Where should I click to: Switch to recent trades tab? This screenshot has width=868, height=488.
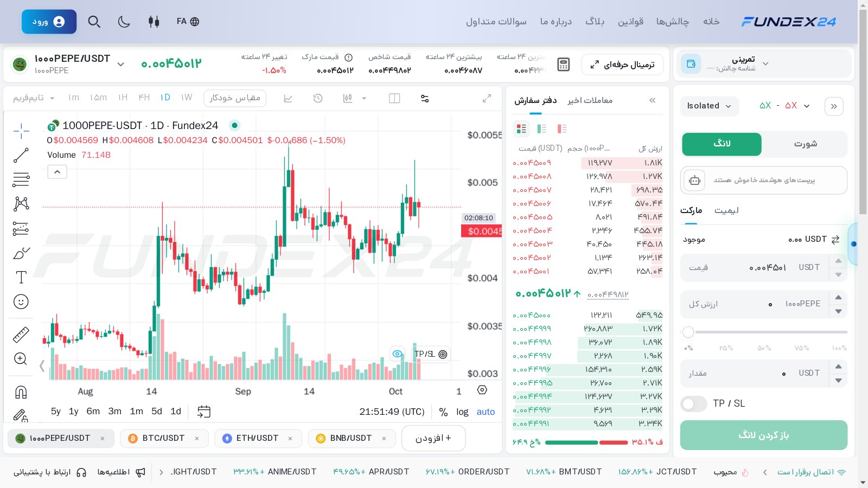tap(590, 100)
